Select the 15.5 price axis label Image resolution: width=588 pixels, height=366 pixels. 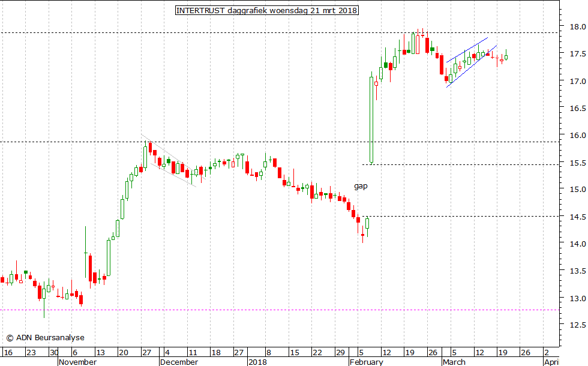[577, 163]
